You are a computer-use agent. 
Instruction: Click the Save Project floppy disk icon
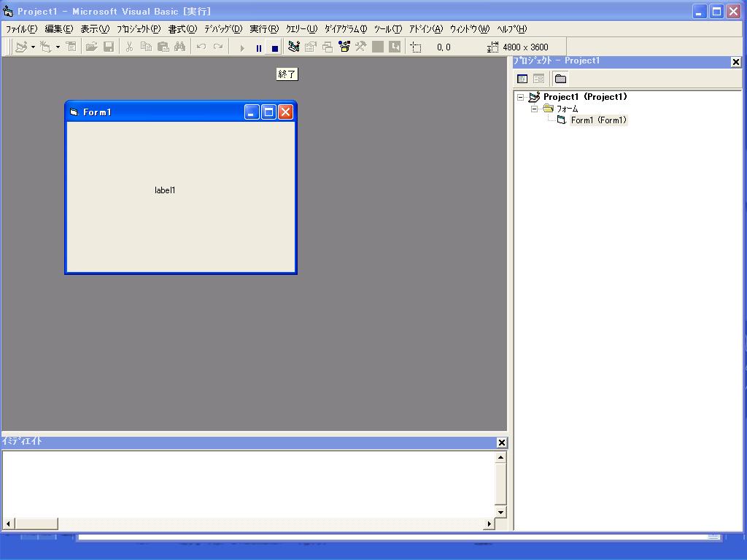coord(109,47)
